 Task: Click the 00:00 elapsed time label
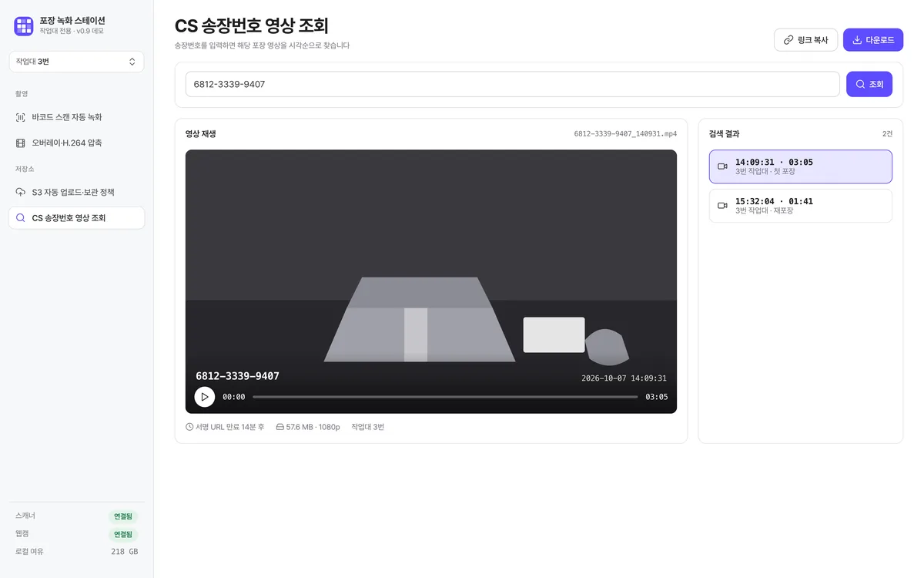pos(234,397)
